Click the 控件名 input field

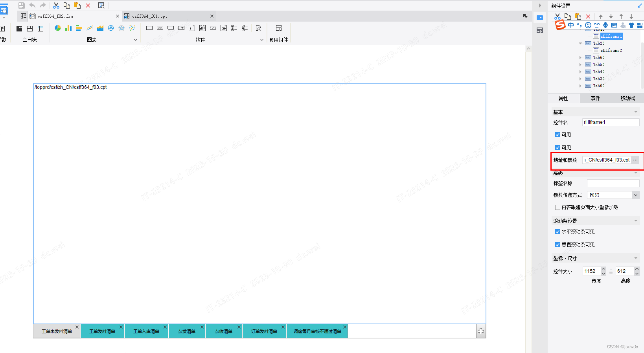point(611,122)
